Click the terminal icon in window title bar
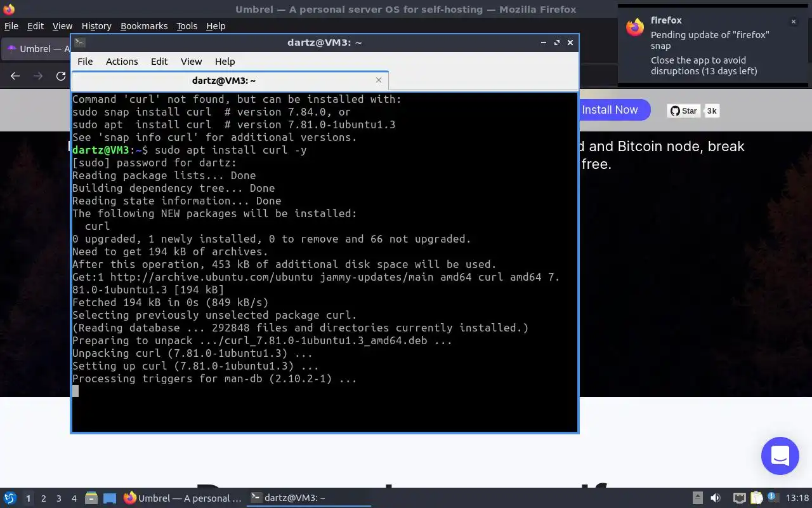 80,43
